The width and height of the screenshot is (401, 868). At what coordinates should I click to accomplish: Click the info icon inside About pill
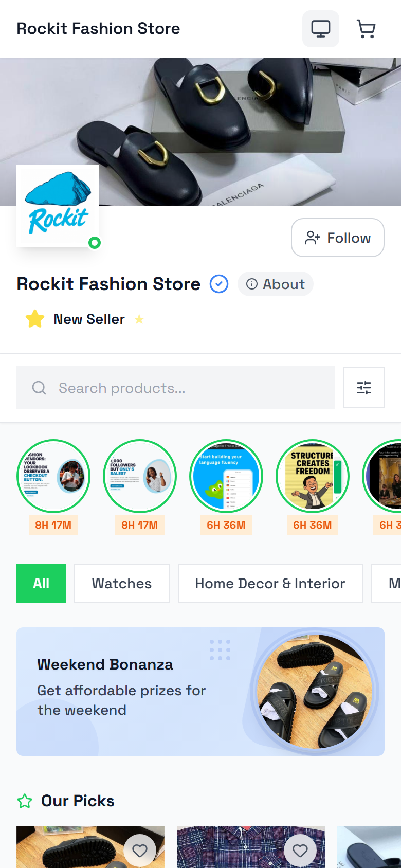point(252,284)
